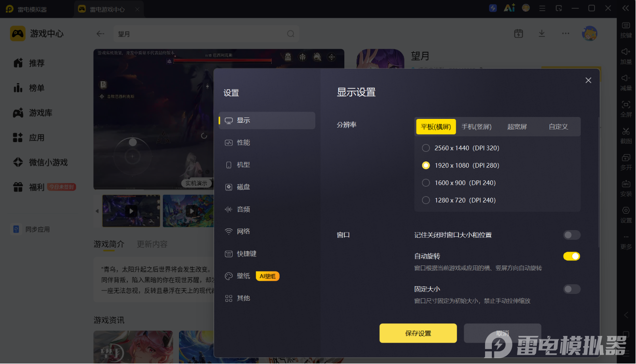
Task: Switch to 超宽屏 resolution tab
Action: [x=517, y=127]
